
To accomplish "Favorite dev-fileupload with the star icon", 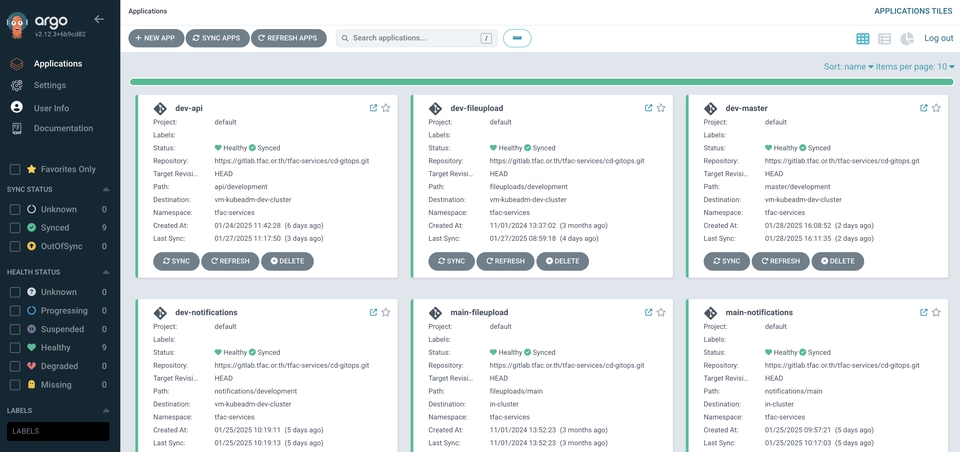I will [x=661, y=108].
